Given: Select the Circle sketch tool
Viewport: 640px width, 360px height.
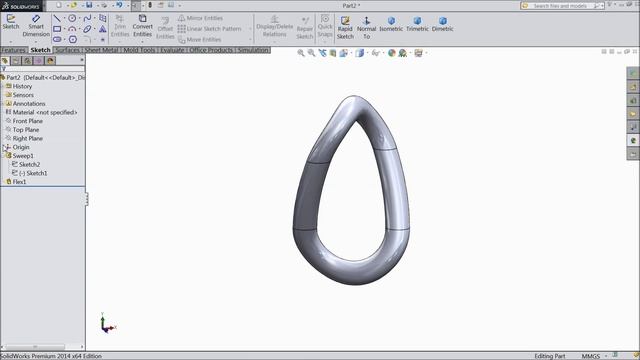Looking at the screenshot, I should click(72, 18).
